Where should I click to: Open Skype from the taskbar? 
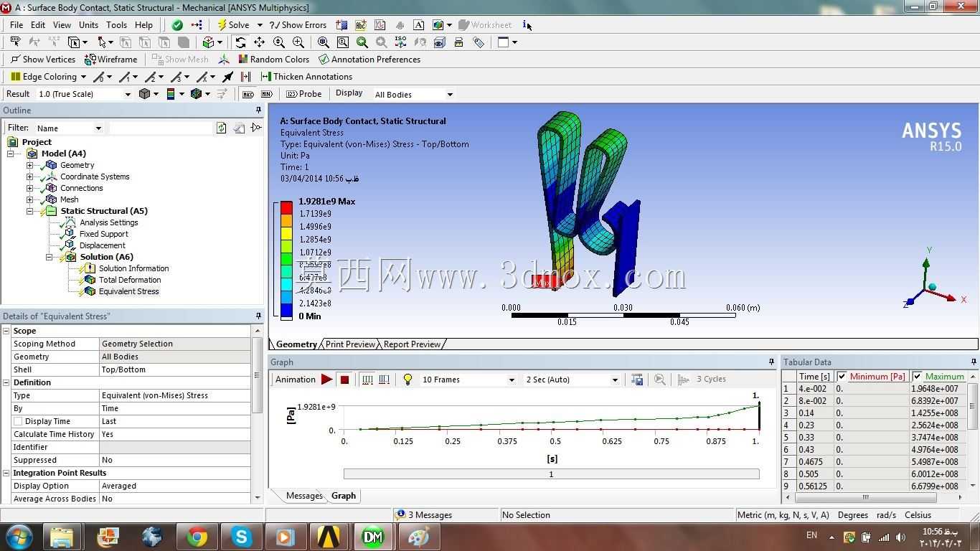[241, 537]
